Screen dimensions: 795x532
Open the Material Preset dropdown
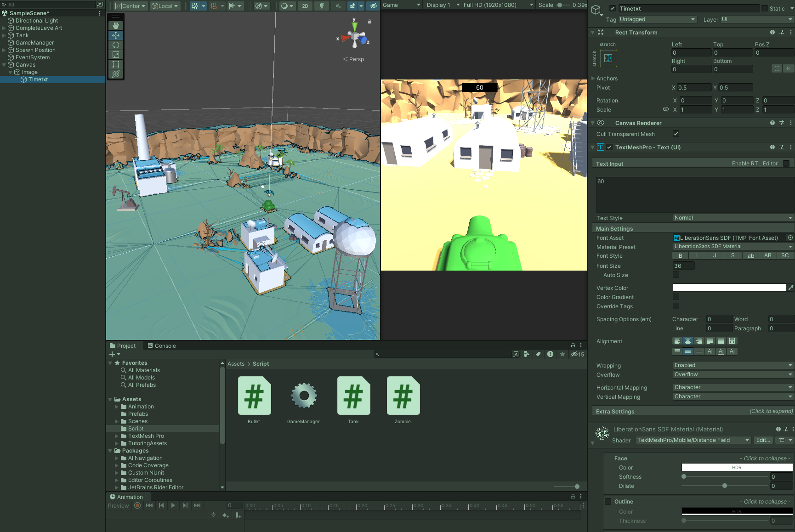pyautogui.click(x=733, y=247)
